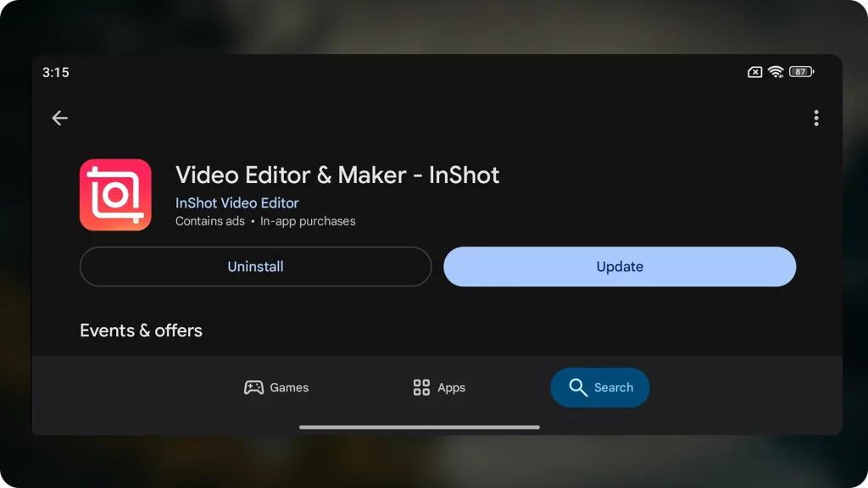Click the Games controller icon
The width and height of the screenshot is (868, 488).
click(x=253, y=388)
